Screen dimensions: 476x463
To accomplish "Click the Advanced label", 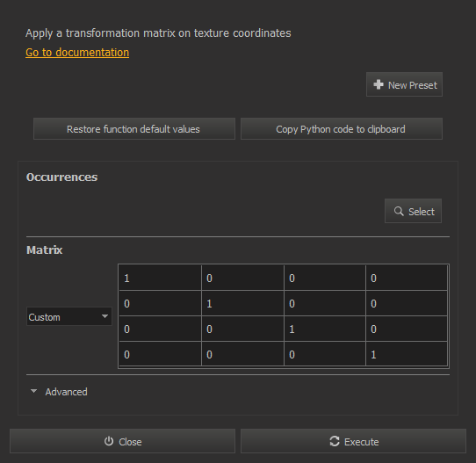I will pyautogui.click(x=66, y=392).
